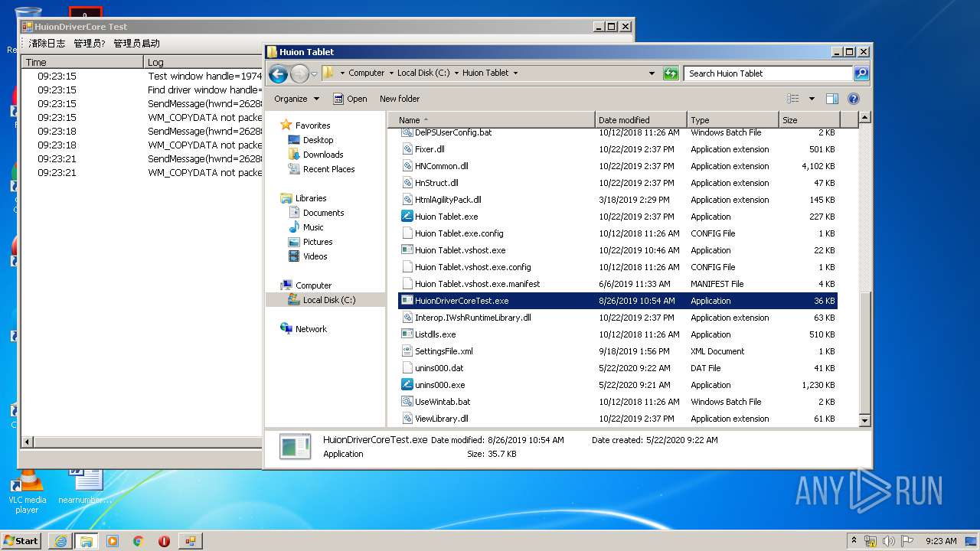This screenshot has width=980, height=551.
Task: Click the file list scroll-down arrow
Action: click(x=865, y=420)
